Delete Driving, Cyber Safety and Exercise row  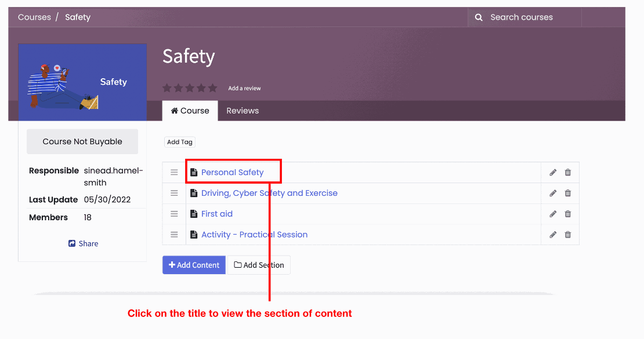click(568, 193)
